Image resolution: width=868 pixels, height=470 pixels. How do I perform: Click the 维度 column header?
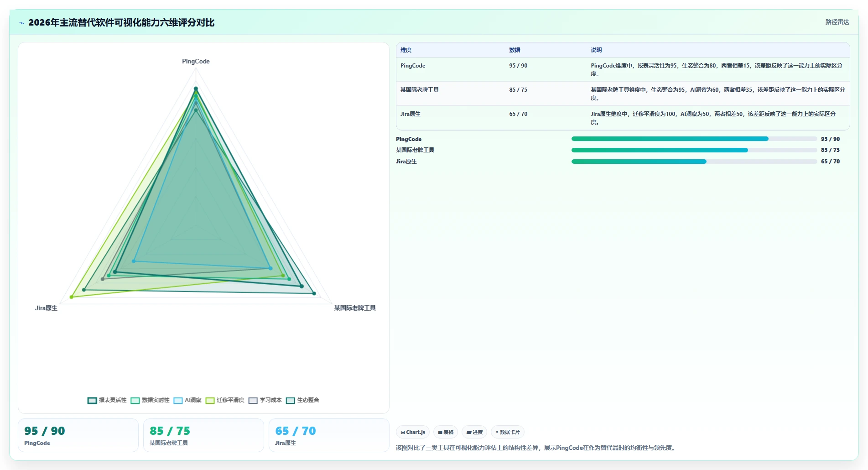coord(406,50)
